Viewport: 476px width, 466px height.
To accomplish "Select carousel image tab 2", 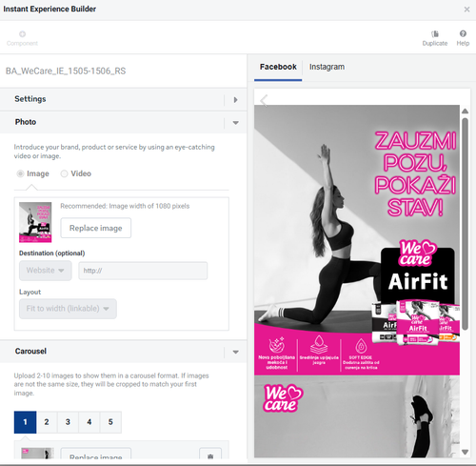I will [x=47, y=422].
